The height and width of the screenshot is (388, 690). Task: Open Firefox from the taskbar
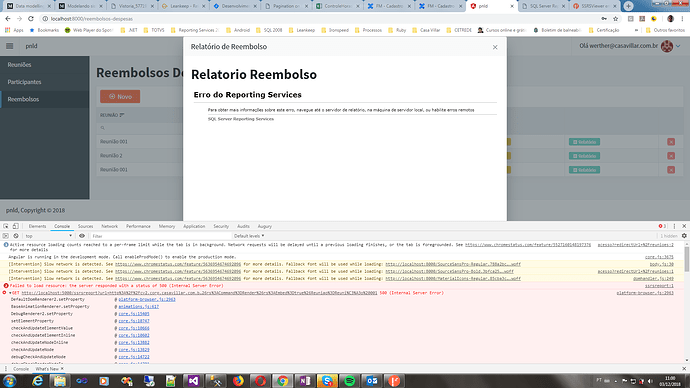(238, 381)
